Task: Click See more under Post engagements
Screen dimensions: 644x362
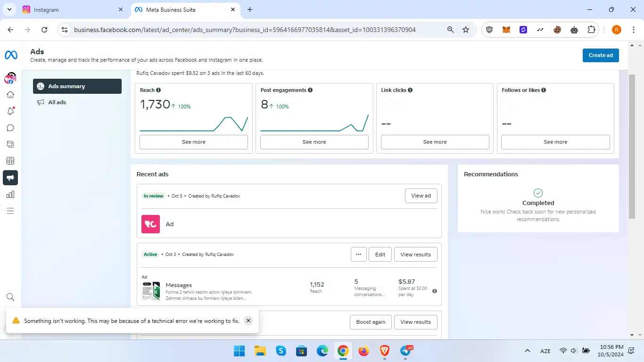Action: tap(314, 142)
